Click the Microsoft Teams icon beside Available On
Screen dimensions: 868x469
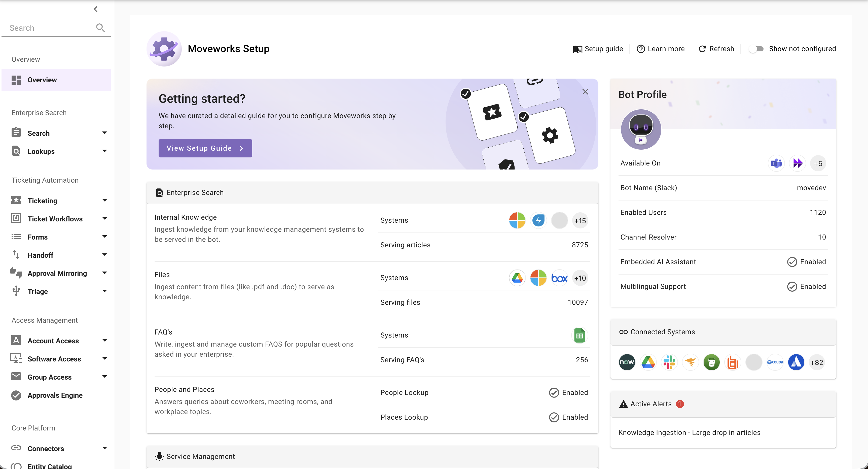(776, 163)
